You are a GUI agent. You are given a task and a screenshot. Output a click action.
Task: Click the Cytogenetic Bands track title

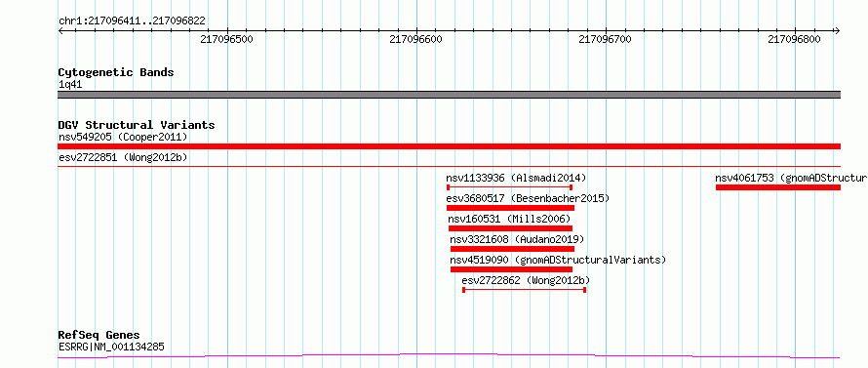pos(116,72)
